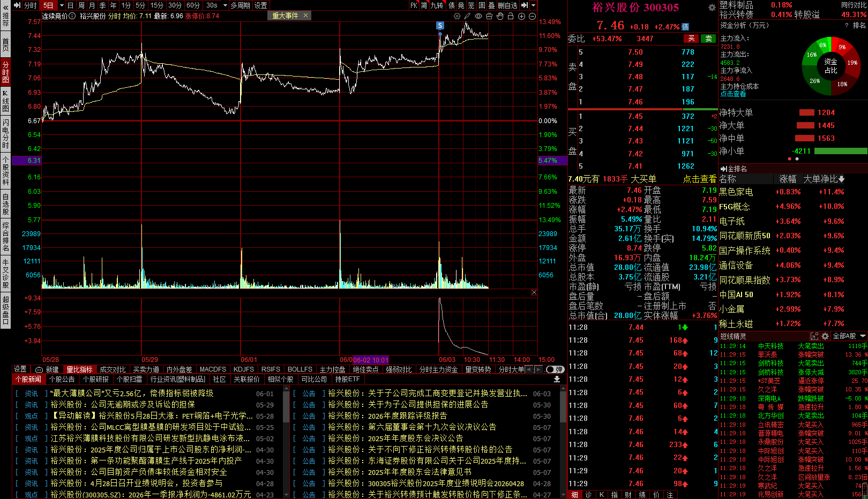Select the drawing pen tool icon
This screenshot has width=868, height=499.
pos(468,16)
